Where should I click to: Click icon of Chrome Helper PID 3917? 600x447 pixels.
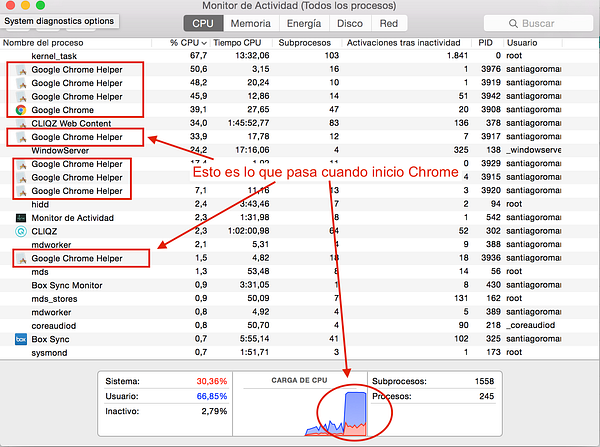tap(21, 137)
